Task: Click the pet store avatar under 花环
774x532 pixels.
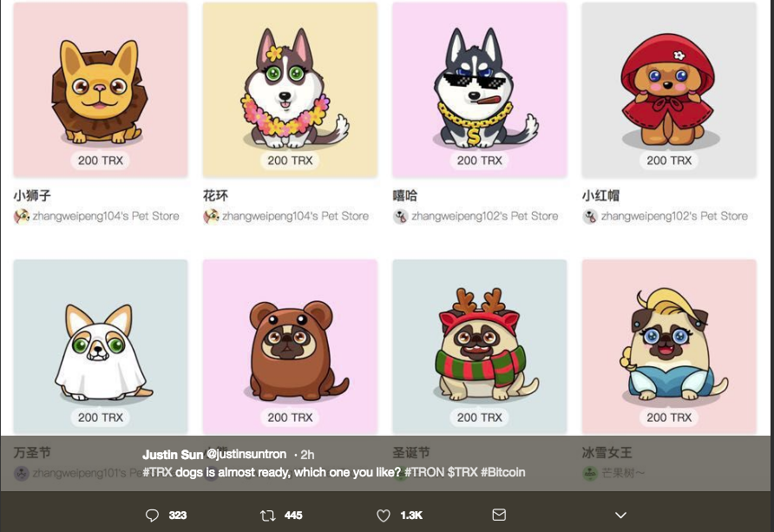Action: pos(211,216)
